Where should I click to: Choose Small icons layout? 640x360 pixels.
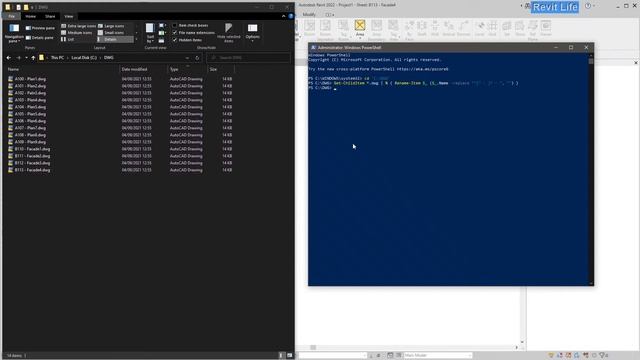tap(111, 33)
